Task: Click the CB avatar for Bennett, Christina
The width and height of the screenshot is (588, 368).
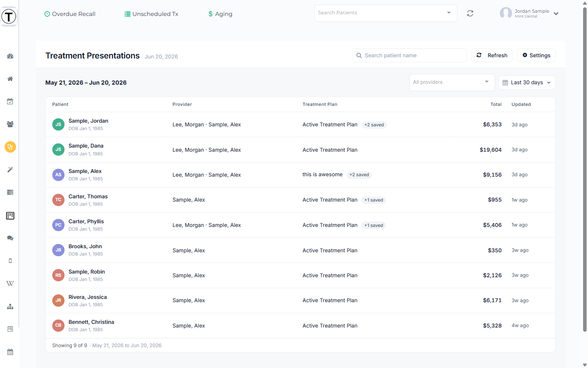Action: 58,325
